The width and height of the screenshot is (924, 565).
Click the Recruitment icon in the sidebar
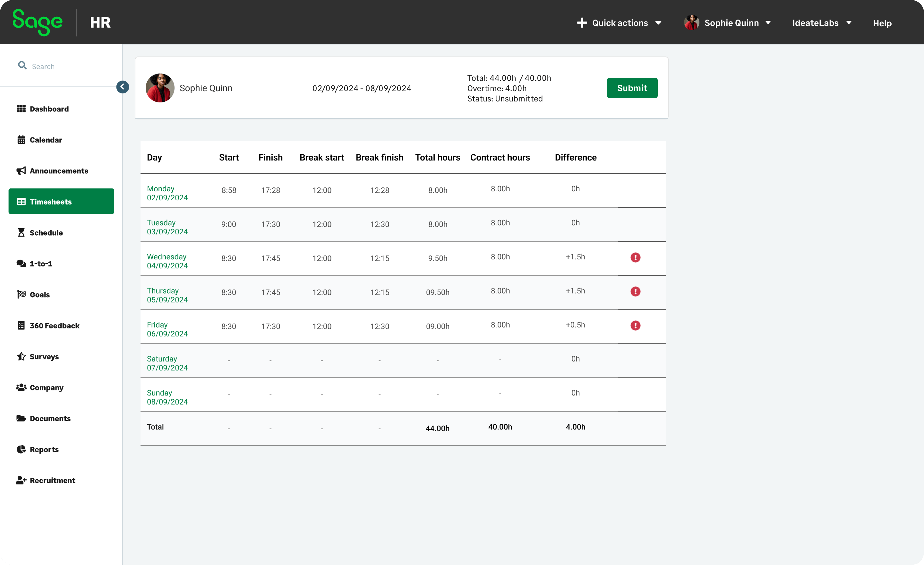click(22, 480)
